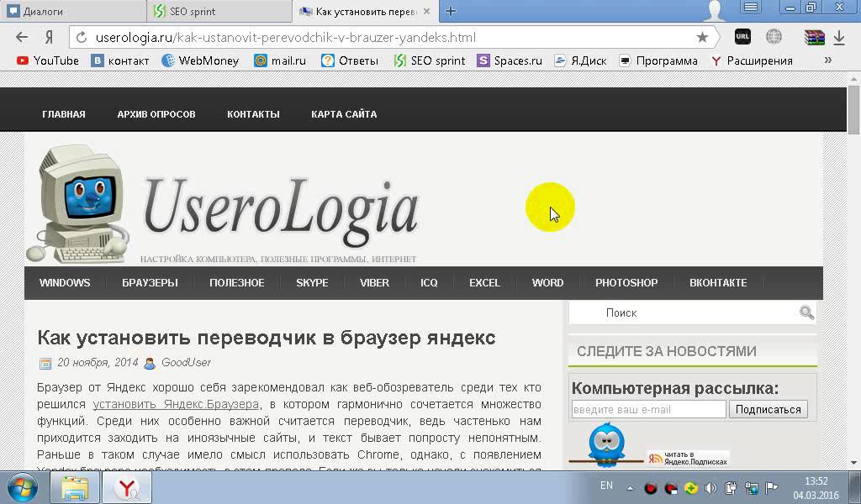Screen dimensions: 861x504
Task: Click the green plus tray icon
Action: pyautogui.click(x=691, y=487)
